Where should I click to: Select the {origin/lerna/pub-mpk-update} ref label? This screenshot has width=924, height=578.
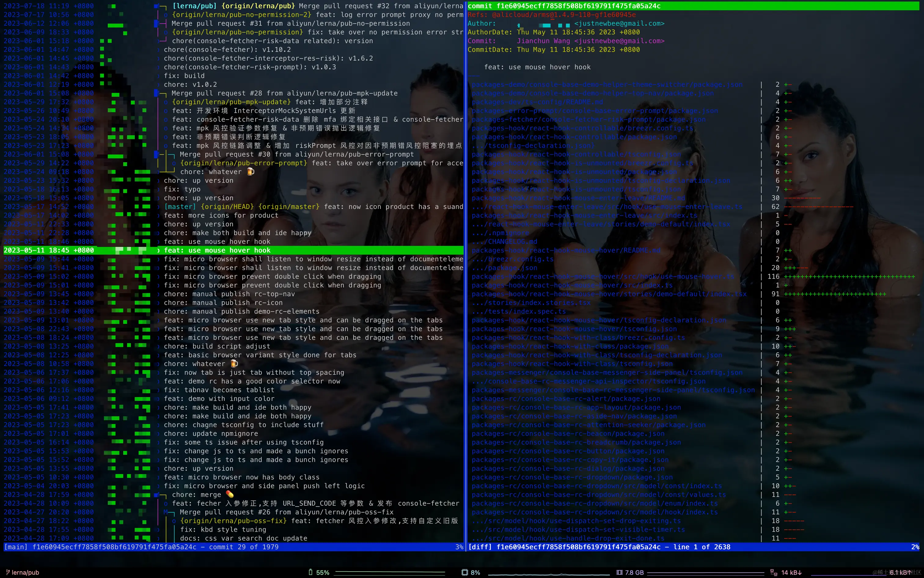[x=231, y=102]
